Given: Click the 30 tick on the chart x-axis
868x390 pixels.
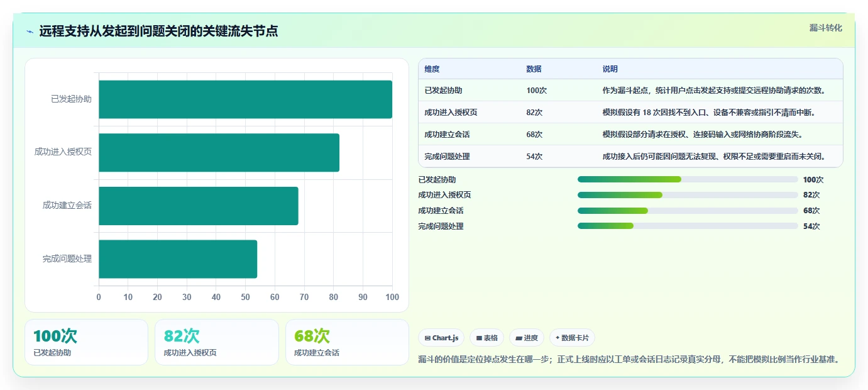Looking at the screenshot, I should (x=187, y=297).
